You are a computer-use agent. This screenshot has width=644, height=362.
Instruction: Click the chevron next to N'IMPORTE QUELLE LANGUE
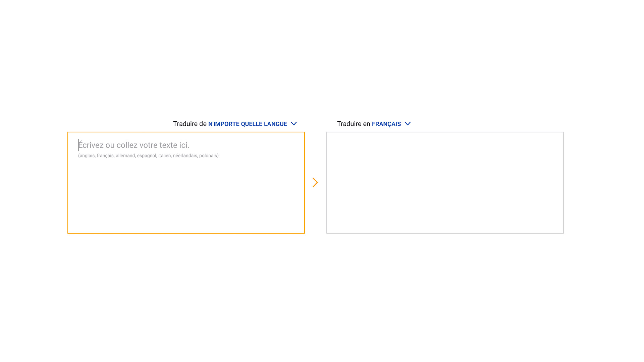294,124
